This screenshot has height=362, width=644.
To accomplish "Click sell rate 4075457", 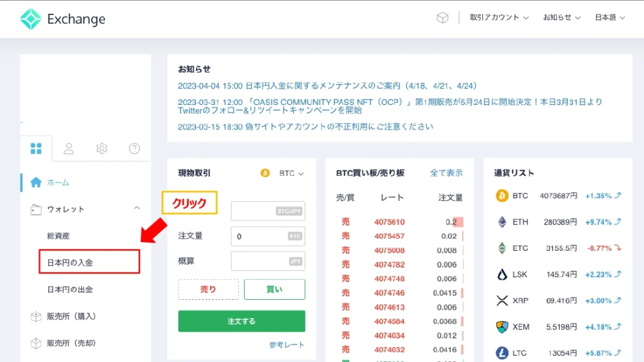I will click(x=389, y=236).
